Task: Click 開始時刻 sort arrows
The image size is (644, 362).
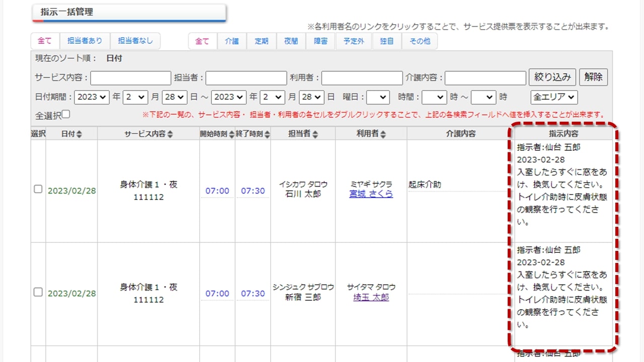Action: tap(231, 134)
